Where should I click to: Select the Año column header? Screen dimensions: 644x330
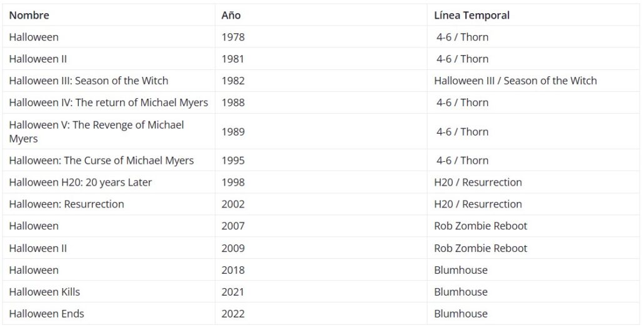[231, 15]
